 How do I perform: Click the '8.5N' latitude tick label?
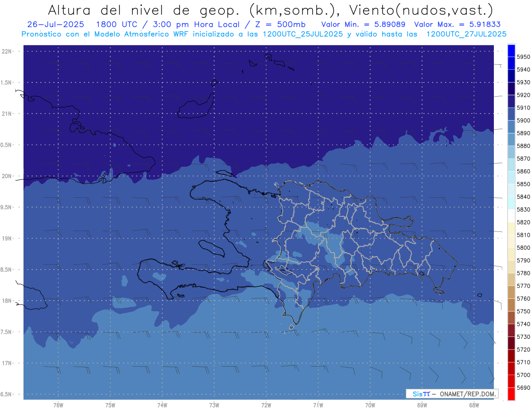(7, 270)
